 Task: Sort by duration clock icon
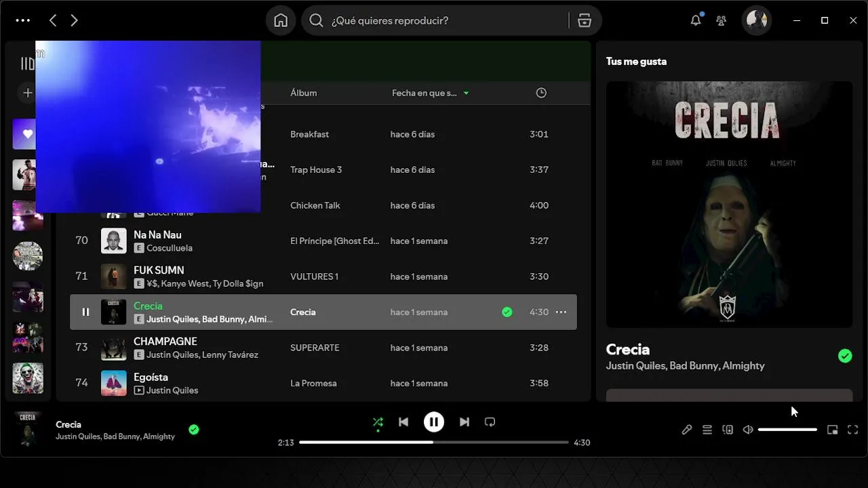(x=541, y=93)
